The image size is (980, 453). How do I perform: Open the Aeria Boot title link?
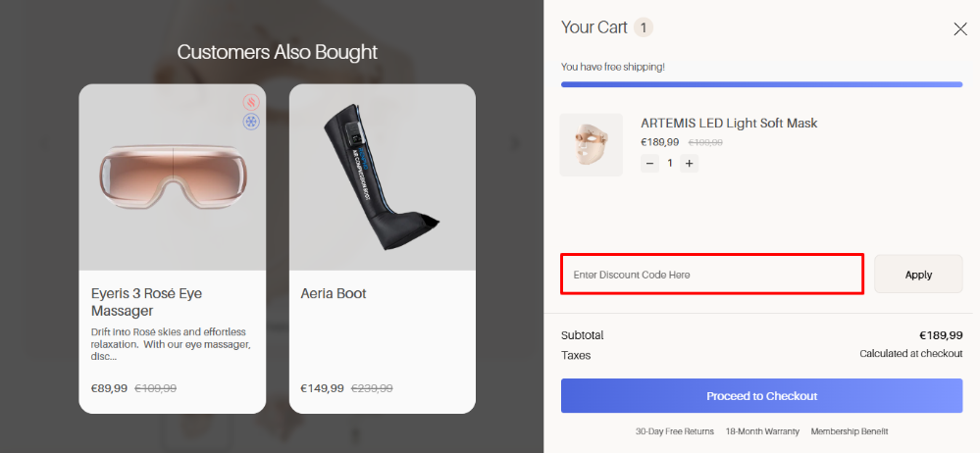(x=334, y=293)
